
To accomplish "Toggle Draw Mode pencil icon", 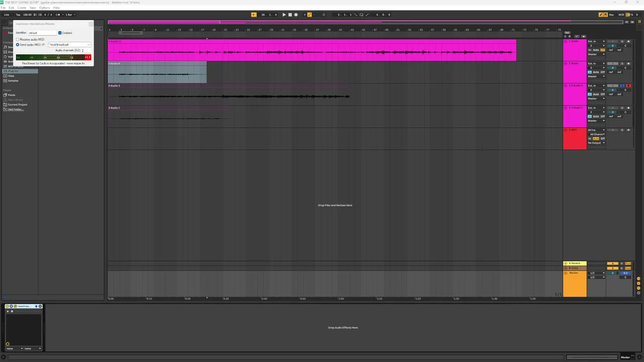I will (601, 15).
